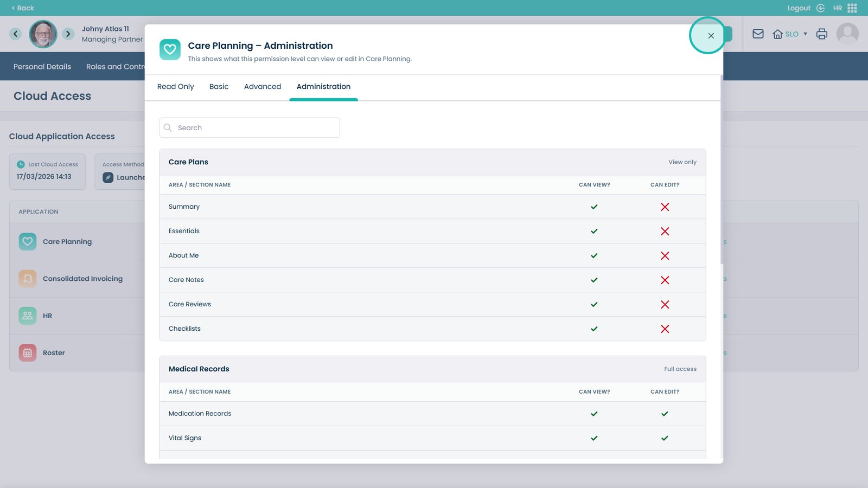Click the permissions Search field
Image resolution: width=868 pixels, height=488 pixels.
250,128
